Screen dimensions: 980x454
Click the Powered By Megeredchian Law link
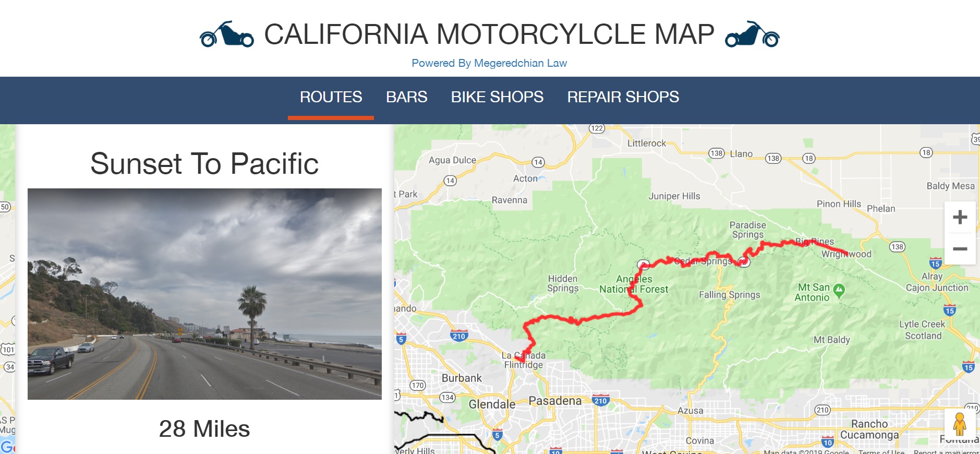[x=489, y=63]
